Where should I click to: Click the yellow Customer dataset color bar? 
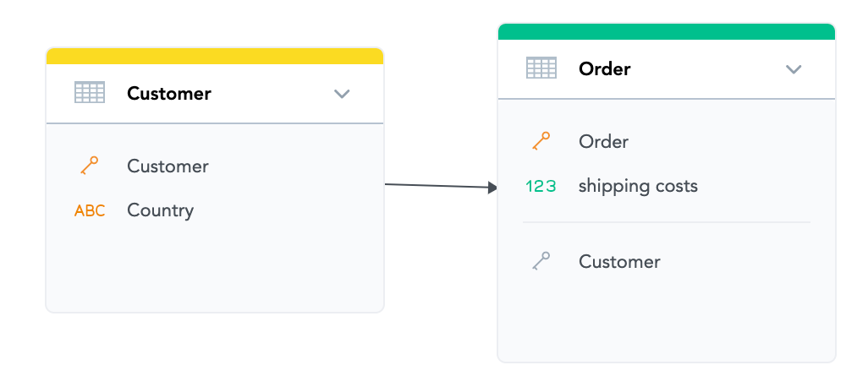pyautogui.click(x=215, y=56)
